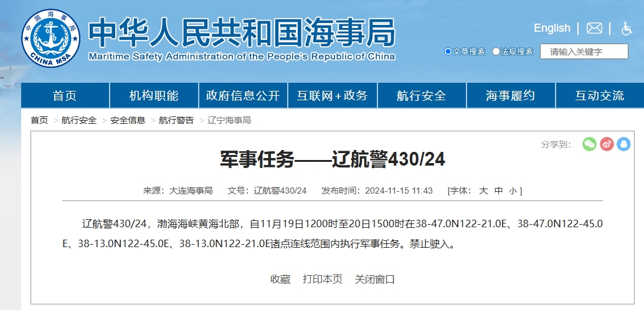Share article via QQ bell icon
Viewport: 644px width, 310px height.
(623, 144)
